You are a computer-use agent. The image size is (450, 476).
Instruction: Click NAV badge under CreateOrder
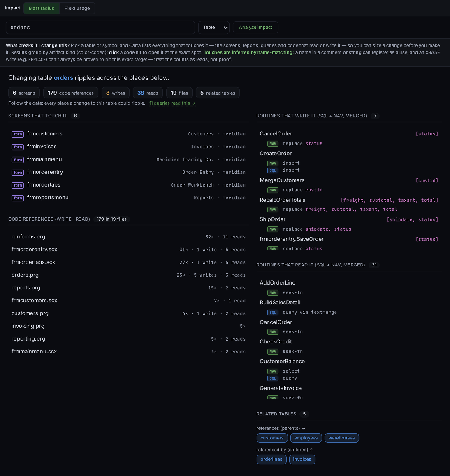tap(273, 163)
